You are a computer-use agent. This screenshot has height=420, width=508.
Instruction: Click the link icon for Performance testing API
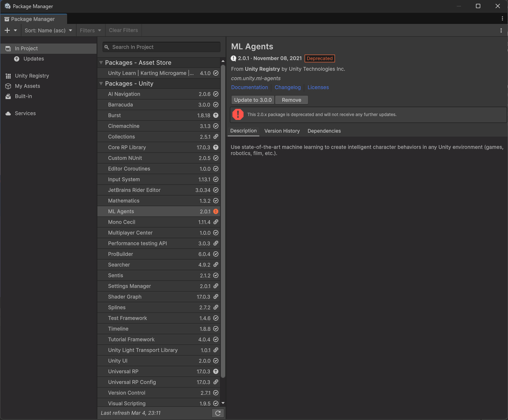tap(216, 244)
